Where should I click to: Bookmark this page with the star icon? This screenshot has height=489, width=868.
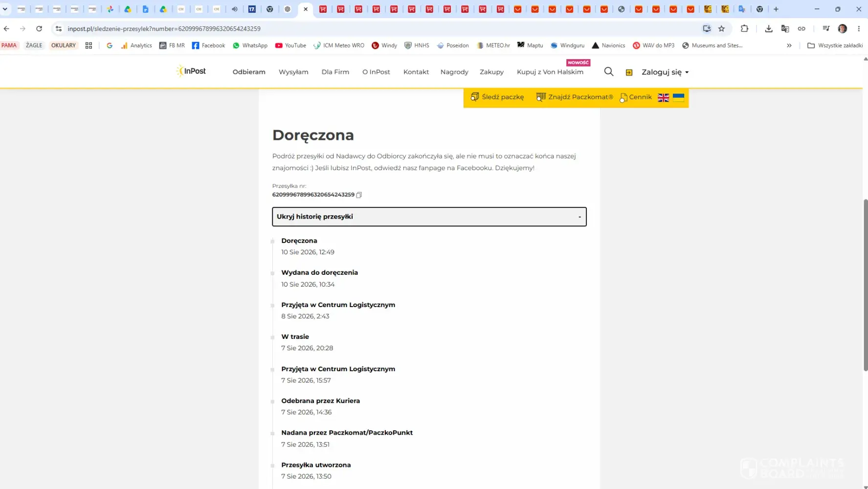point(721,29)
